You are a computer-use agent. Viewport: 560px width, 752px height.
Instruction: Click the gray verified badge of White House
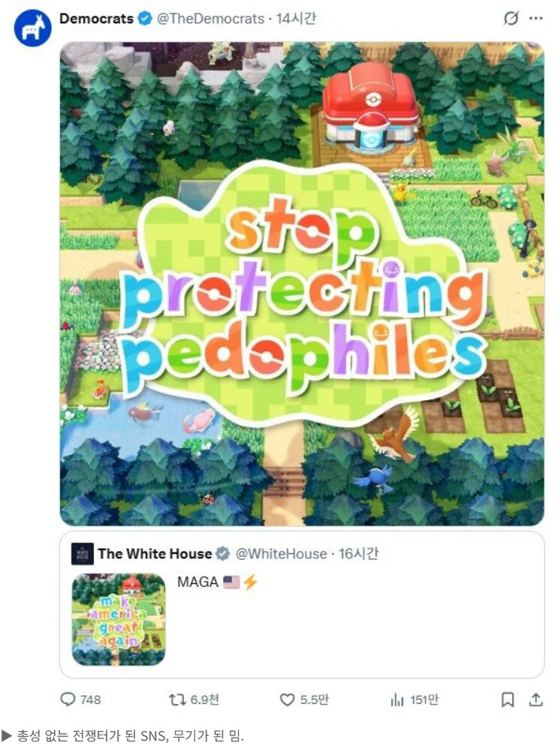tap(223, 554)
